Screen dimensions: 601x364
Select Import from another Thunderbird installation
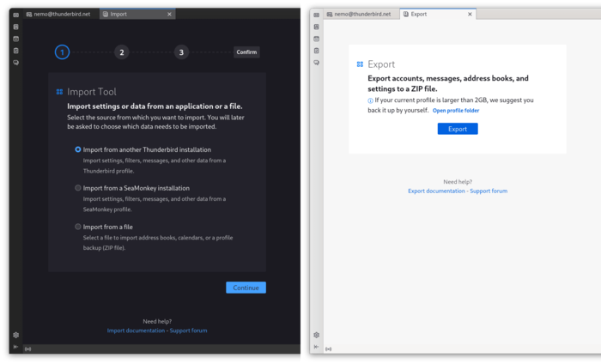(x=78, y=149)
